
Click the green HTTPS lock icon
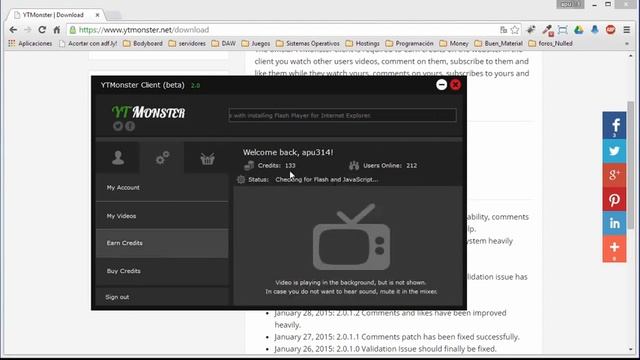click(73, 30)
